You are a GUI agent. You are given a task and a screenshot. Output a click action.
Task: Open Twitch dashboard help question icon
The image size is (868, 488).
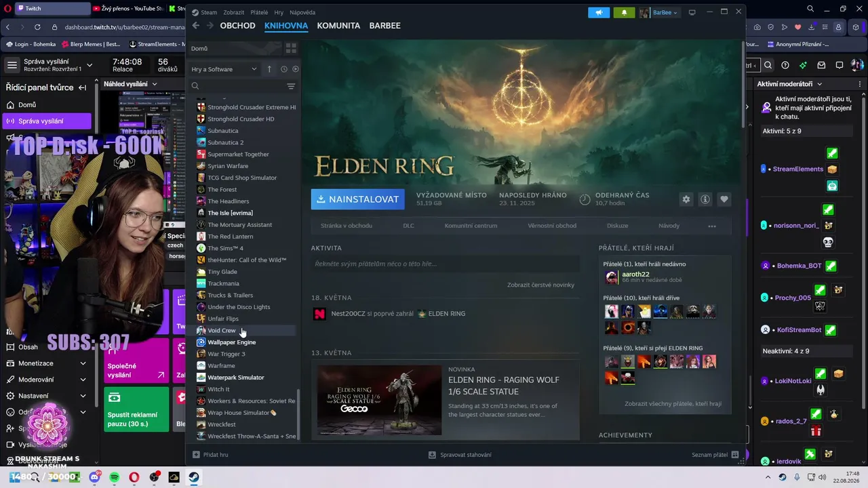(x=785, y=65)
